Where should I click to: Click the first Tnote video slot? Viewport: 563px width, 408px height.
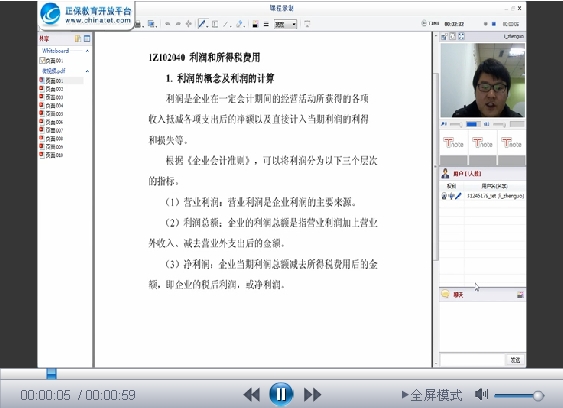pos(453,147)
